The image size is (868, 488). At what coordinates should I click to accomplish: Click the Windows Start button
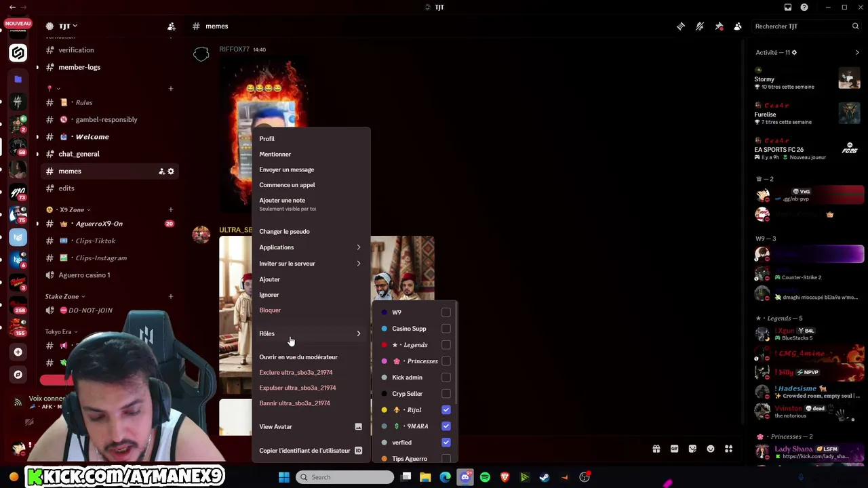284,477
